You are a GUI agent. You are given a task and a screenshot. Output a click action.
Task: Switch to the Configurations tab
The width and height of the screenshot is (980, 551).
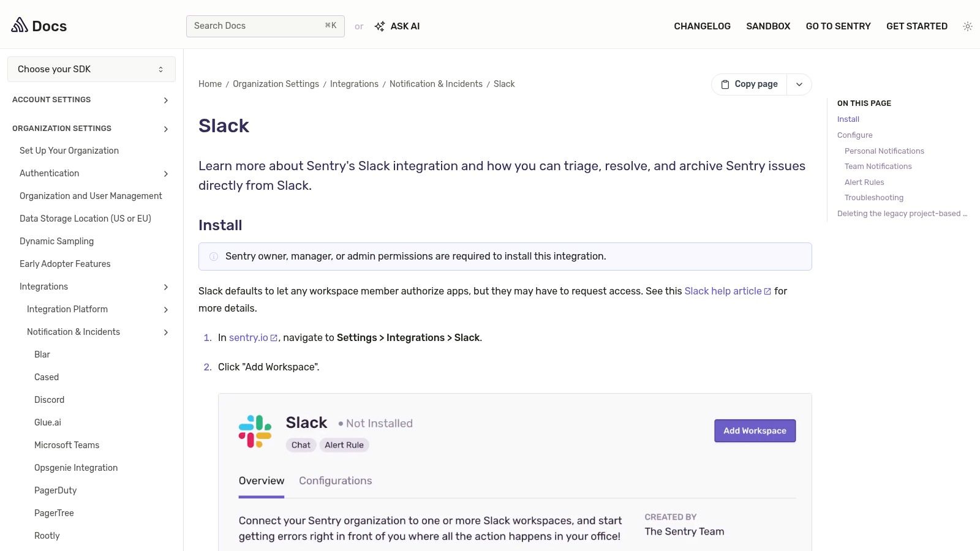(x=335, y=481)
